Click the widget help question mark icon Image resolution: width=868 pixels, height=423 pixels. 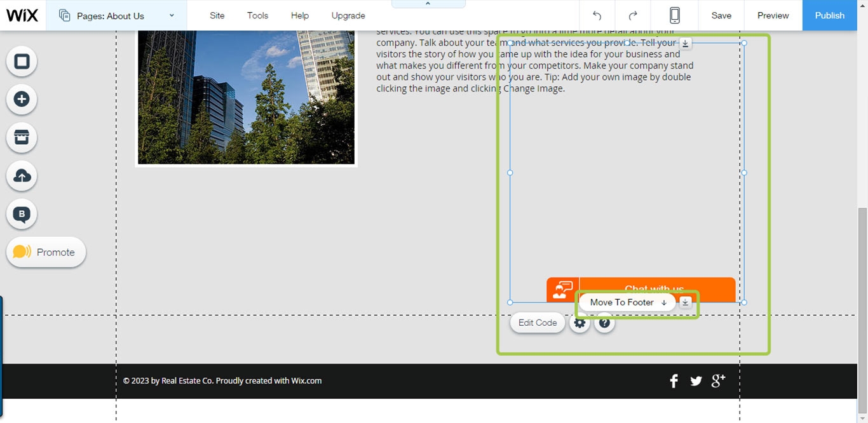point(604,323)
